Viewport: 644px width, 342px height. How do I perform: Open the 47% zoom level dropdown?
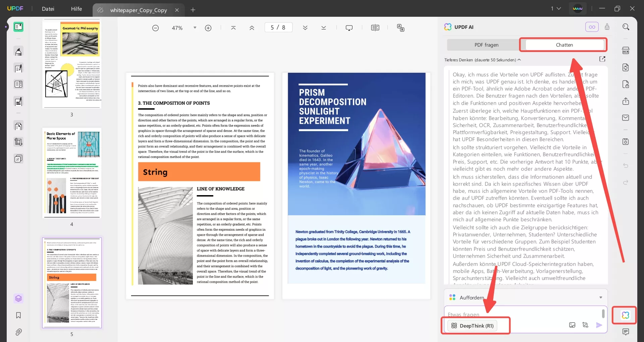195,28
